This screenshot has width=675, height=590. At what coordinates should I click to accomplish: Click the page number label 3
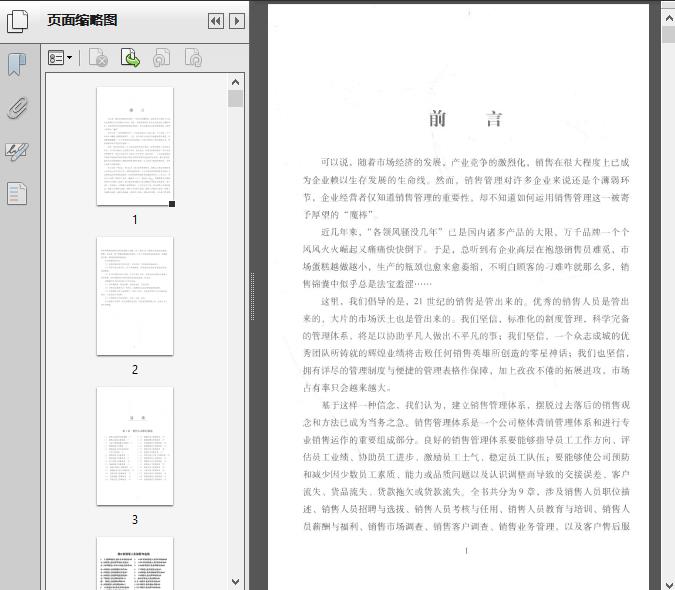135,520
